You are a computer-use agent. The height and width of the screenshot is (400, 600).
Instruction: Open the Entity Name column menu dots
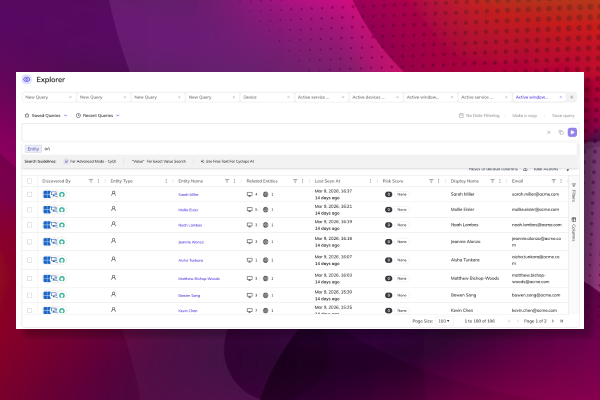coord(235,181)
